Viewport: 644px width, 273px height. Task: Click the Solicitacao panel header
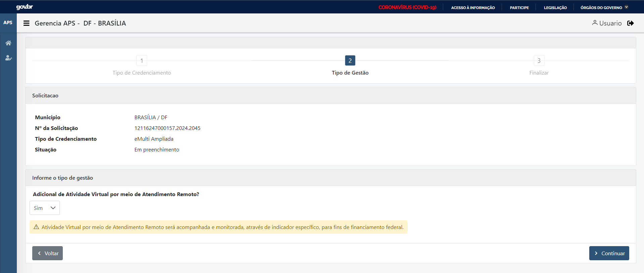[331, 95]
